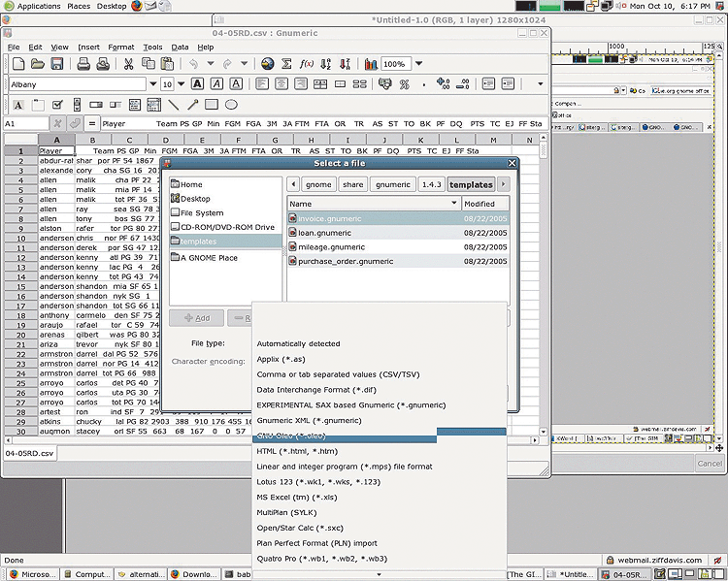Open the redo history dropdown arrow
This screenshot has width=728, height=581.
tap(245, 64)
